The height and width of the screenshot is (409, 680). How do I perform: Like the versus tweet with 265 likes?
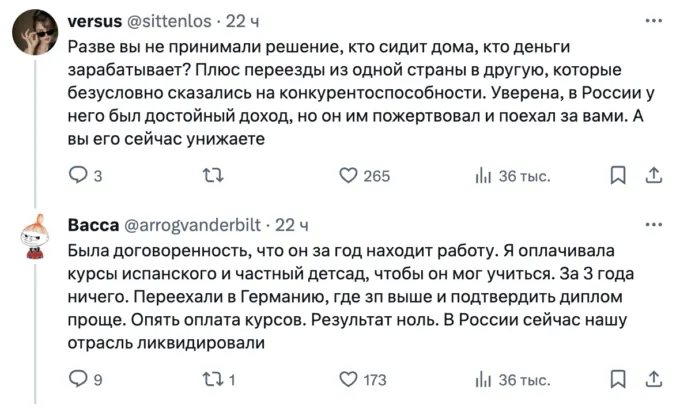tap(349, 176)
